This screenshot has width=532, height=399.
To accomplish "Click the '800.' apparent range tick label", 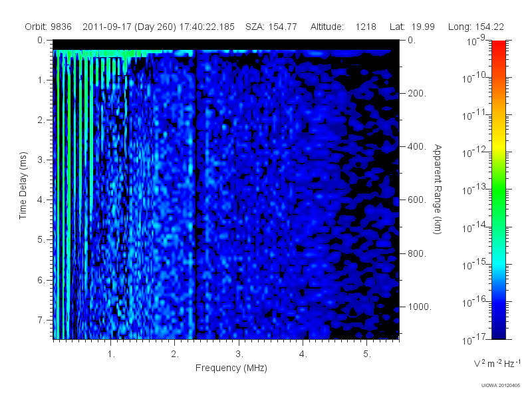I will click(x=417, y=253).
